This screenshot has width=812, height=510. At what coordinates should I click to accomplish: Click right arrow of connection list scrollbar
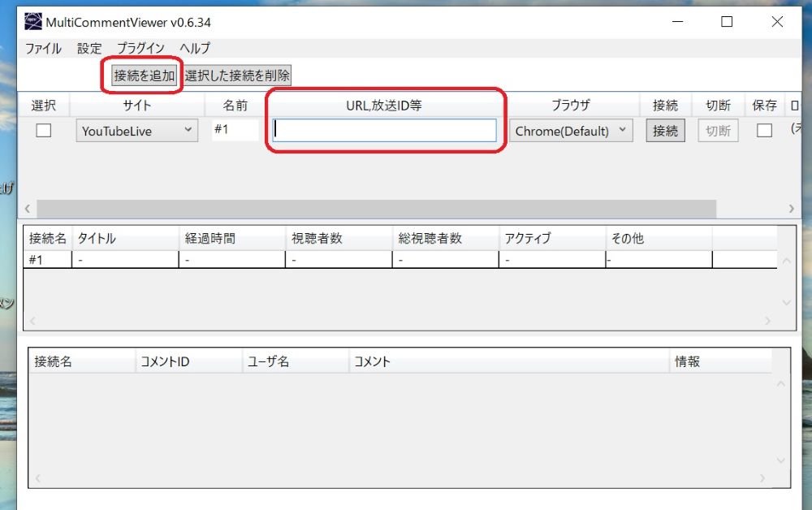(x=791, y=209)
